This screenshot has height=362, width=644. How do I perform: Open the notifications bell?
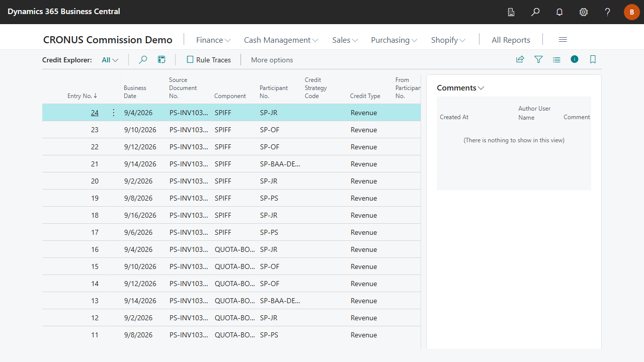pos(559,12)
